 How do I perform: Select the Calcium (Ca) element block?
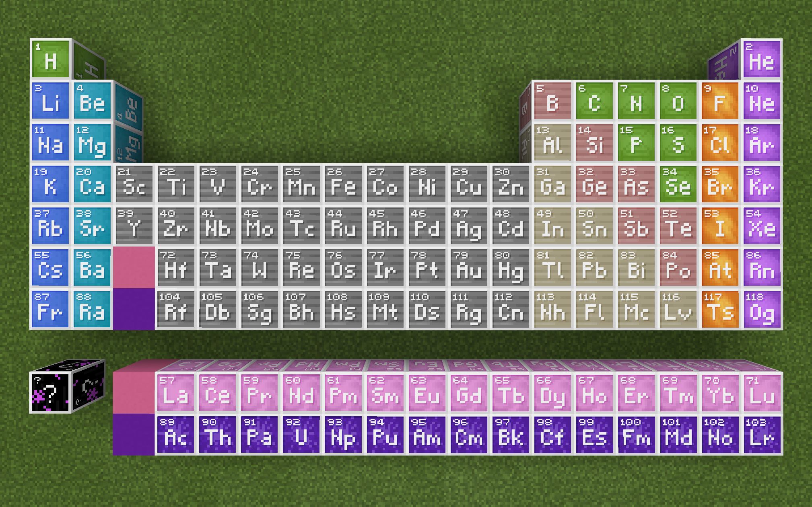[92, 184]
